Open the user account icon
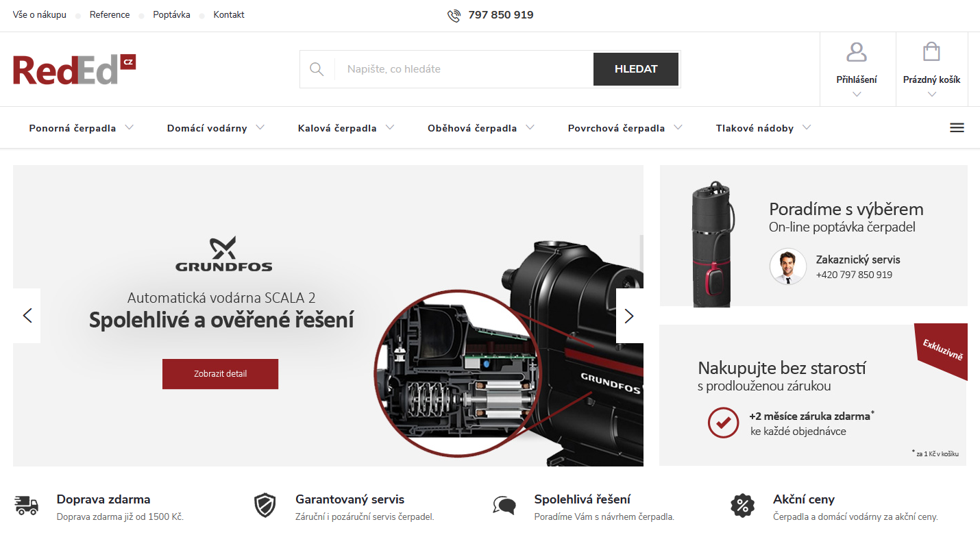The height and width of the screenshot is (548, 980). click(857, 52)
